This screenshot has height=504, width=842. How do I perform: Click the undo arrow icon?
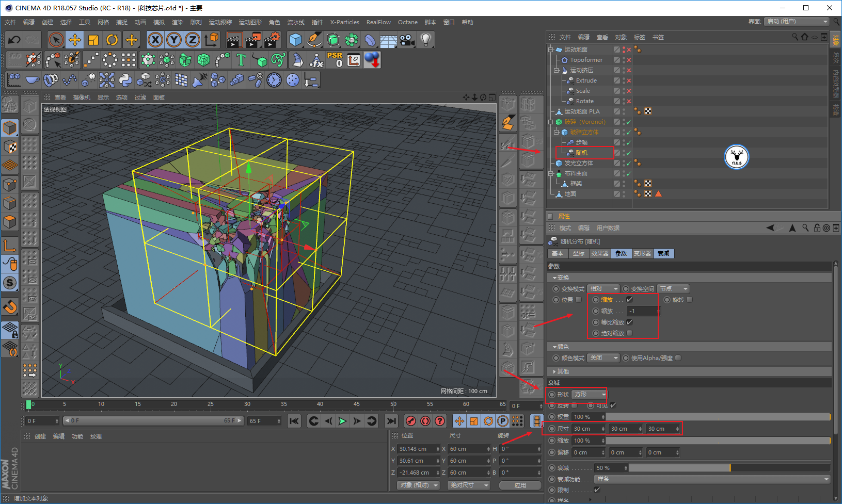(14, 40)
